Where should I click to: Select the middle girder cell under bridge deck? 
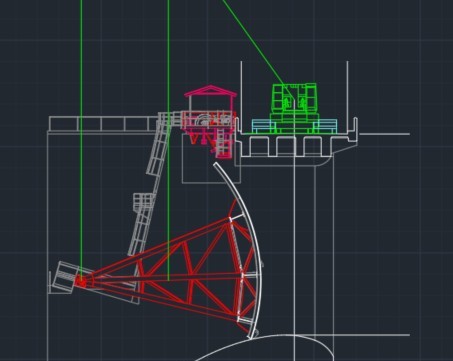coord(286,146)
